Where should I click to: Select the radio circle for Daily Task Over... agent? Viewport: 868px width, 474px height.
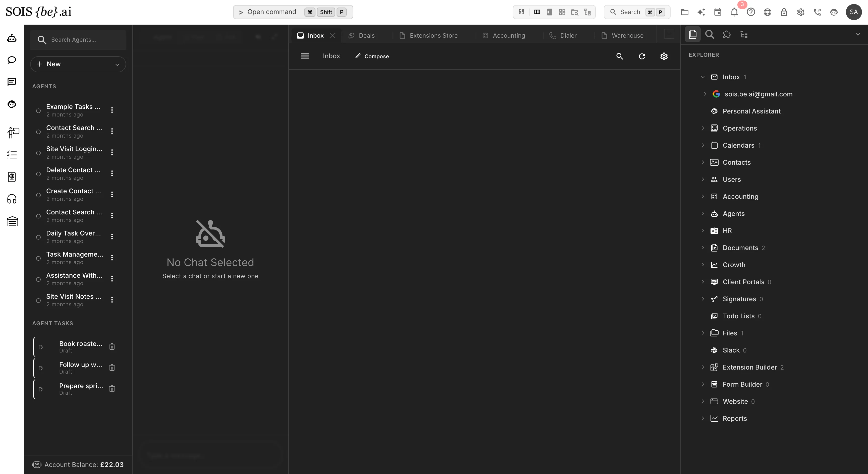[38, 237]
